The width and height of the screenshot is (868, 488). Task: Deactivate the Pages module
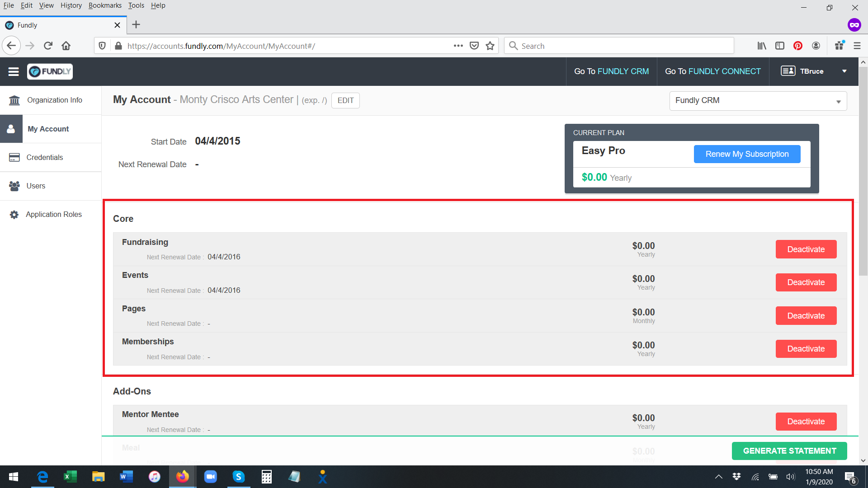806,316
